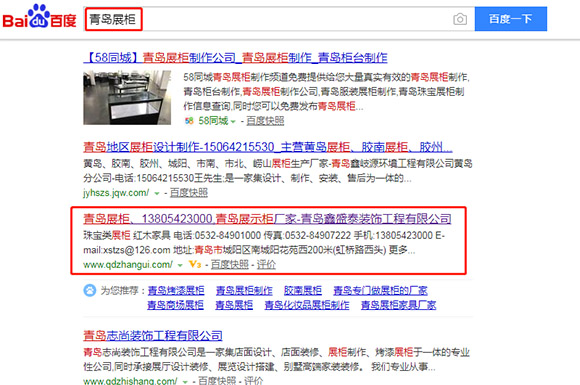Click the 百度一下 search button
This screenshot has height=385, width=580.
510,19
